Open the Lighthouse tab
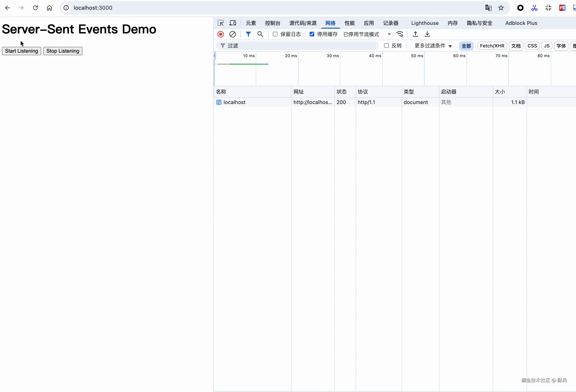 click(x=425, y=23)
